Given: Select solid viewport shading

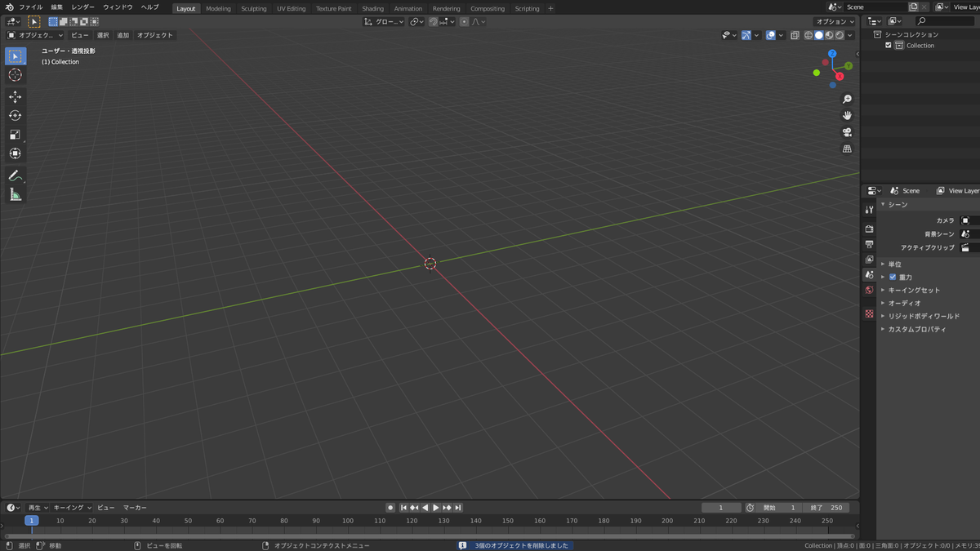Looking at the screenshot, I should pyautogui.click(x=819, y=35).
